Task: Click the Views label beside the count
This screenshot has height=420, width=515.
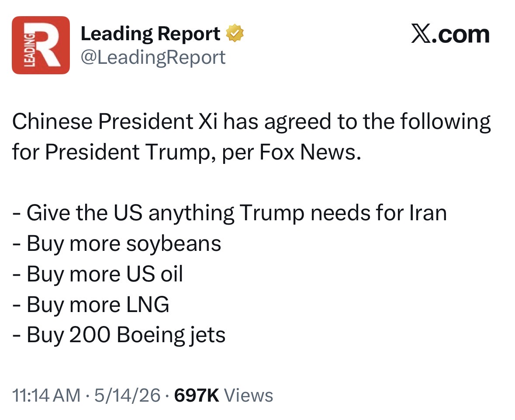Action: 248,395
